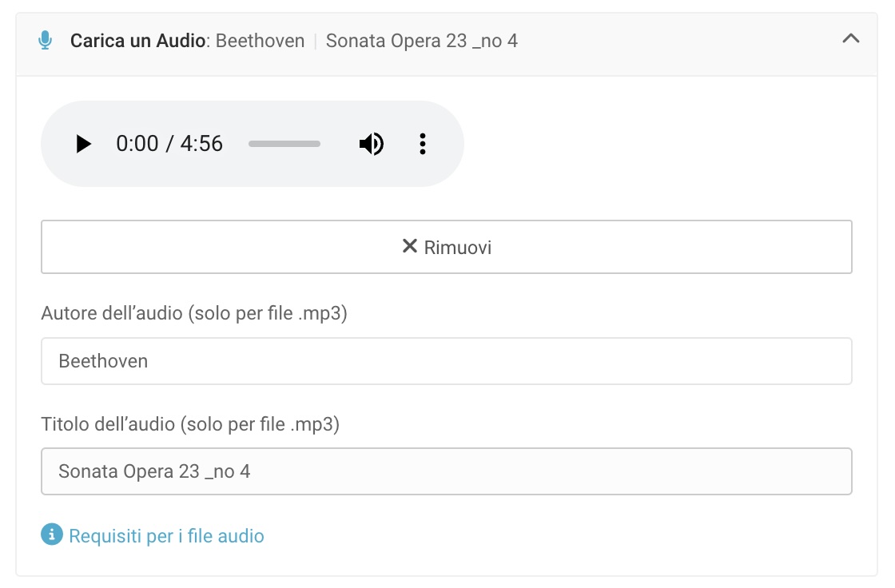Viewport: 895px width, 588px height.
Task: Click the Carica un Audio header title
Action: (x=137, y=41)
